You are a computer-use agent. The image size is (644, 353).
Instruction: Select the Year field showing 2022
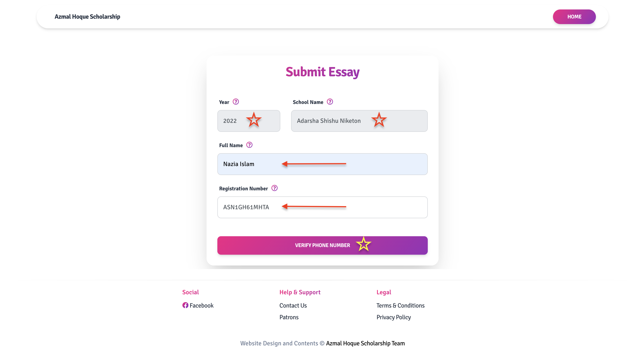(x=230, y=121)
